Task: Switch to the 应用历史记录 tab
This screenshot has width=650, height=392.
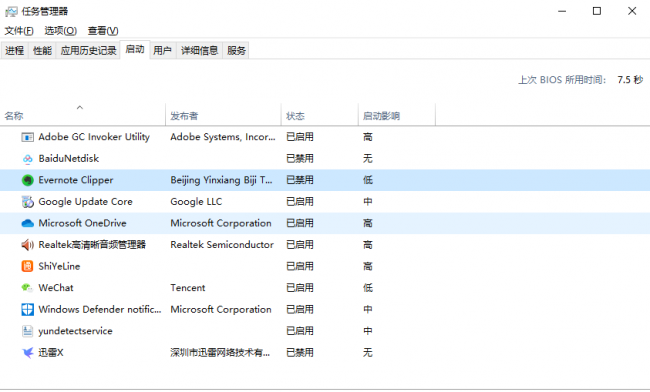Action: 88,51
